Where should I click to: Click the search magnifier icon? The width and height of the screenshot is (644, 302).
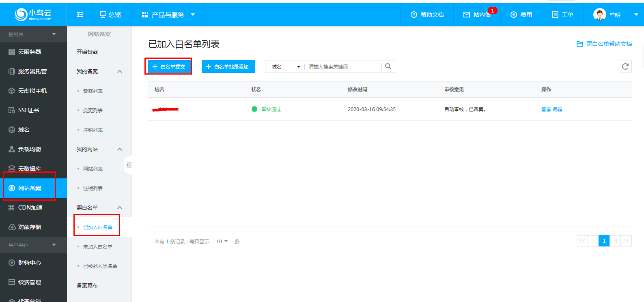[x=388, y=66]
